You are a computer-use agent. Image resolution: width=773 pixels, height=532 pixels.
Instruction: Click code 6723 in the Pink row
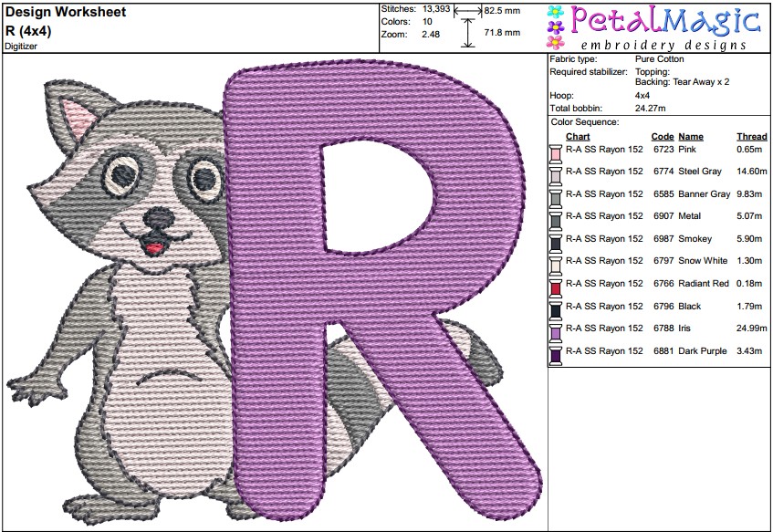[663, 150]
